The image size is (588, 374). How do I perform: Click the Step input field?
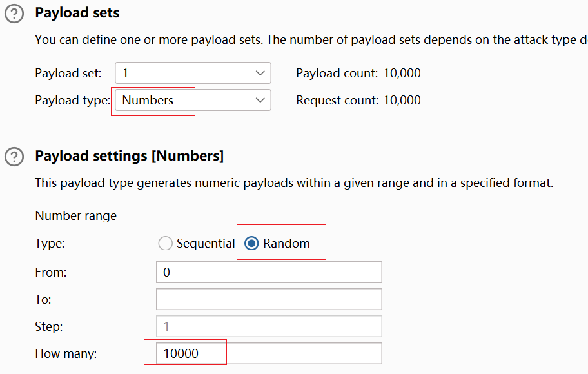pos(269,326)
